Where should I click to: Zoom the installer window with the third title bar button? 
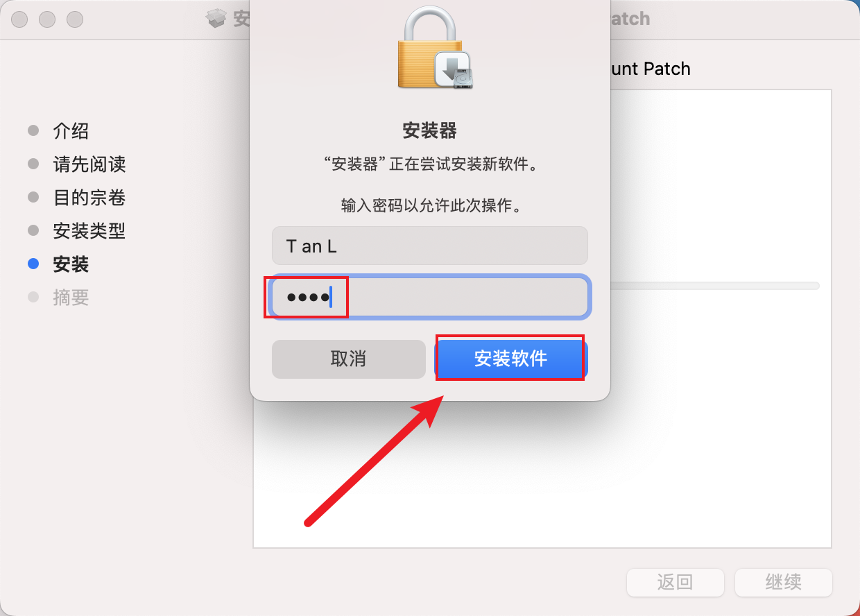[75, 19]
